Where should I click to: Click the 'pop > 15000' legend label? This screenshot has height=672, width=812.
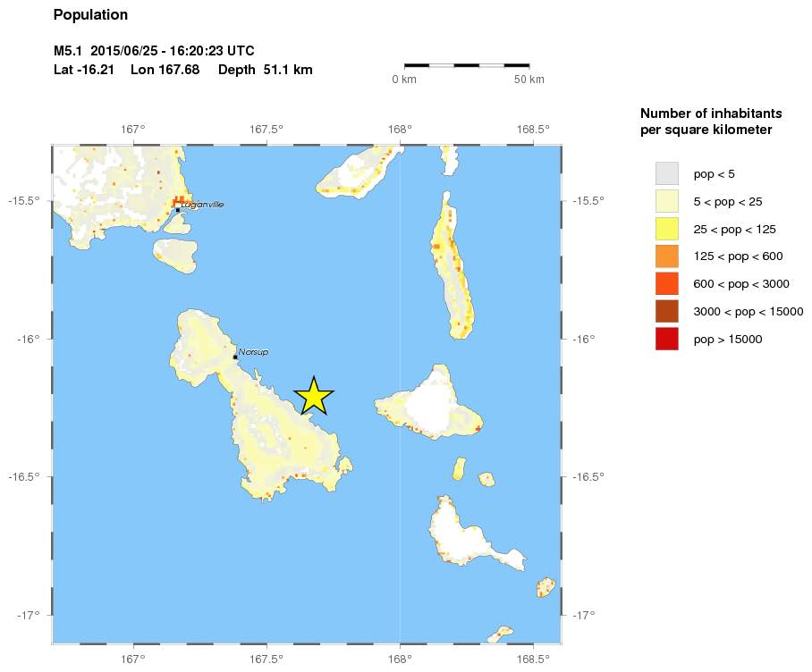(728, 340)
